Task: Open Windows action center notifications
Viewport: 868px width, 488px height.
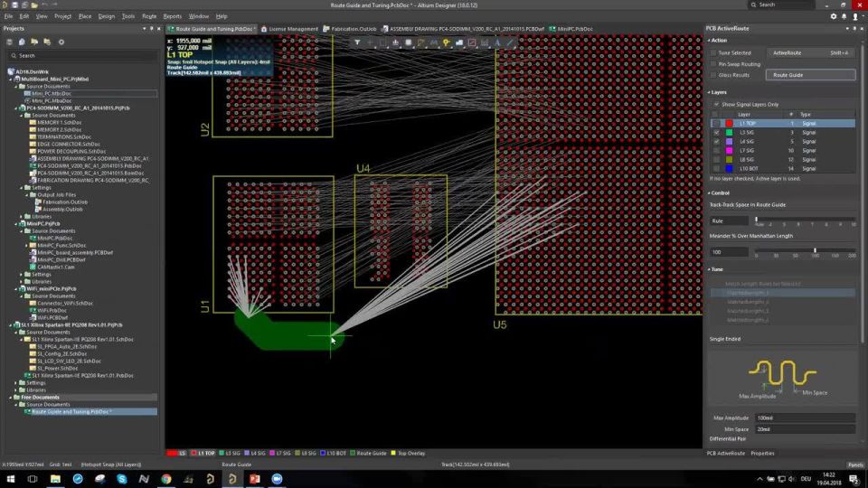Action: click(x=854, y=479)
